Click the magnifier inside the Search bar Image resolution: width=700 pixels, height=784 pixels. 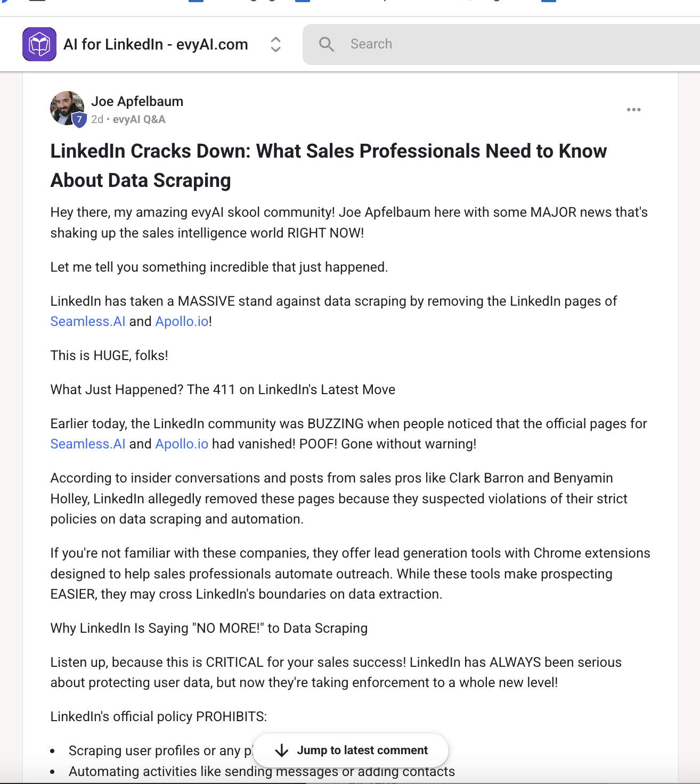327,44
